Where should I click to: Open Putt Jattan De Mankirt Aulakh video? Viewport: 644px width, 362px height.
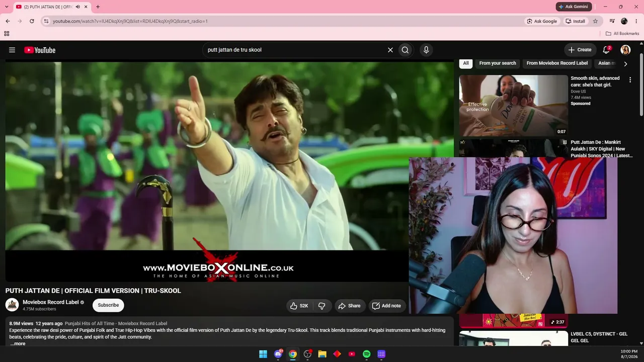[601, 149]
